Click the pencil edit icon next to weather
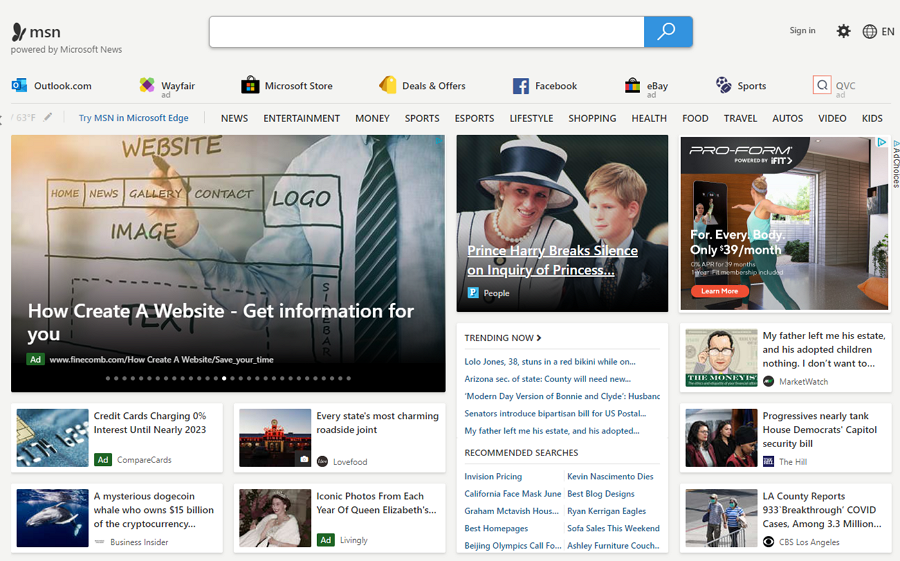Viewport: 900px width, 561px height. click(x=48, y=117)
